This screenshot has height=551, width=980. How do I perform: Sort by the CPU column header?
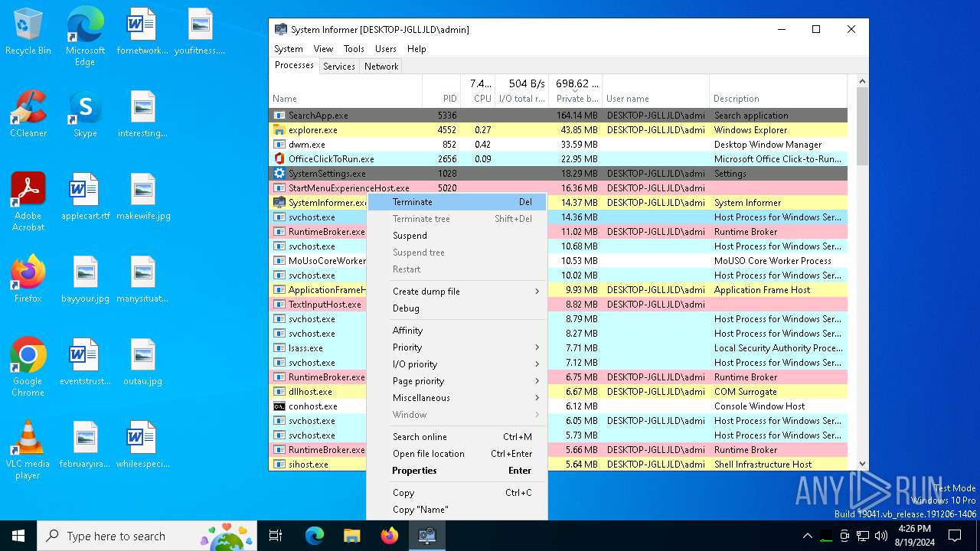click(478, 91)
